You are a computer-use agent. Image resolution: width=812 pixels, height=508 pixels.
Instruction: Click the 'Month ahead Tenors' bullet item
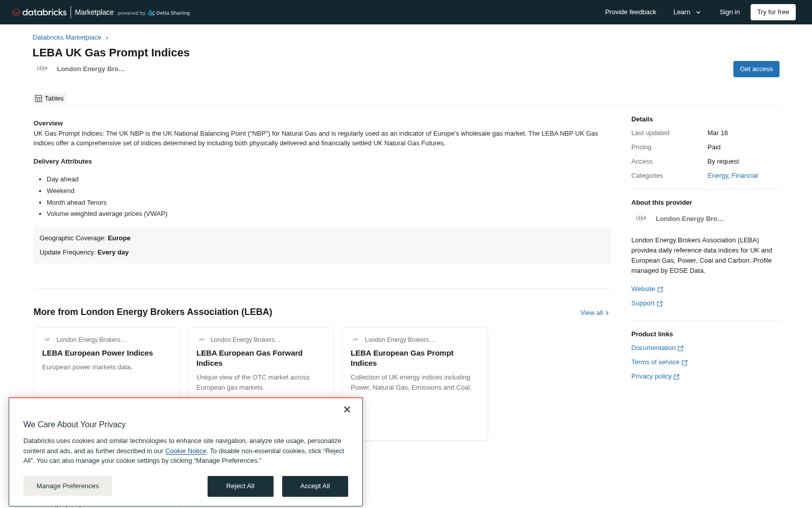click(77, 203)
